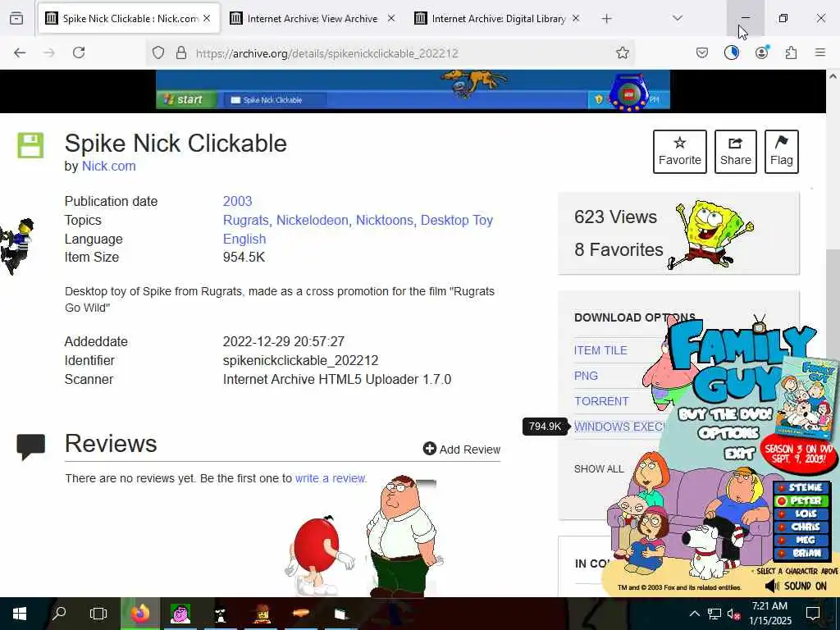Open the Nickelodeon topic link
The image size is (840, 630).
click(x=312, y=220)
